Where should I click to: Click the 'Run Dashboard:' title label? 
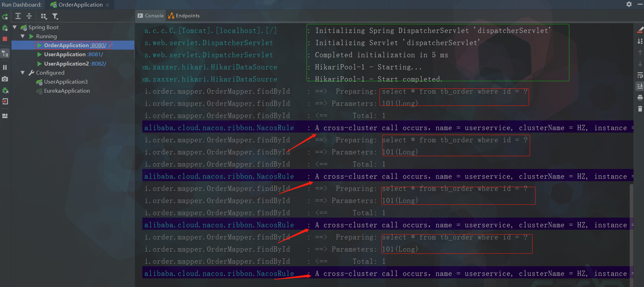22,5
